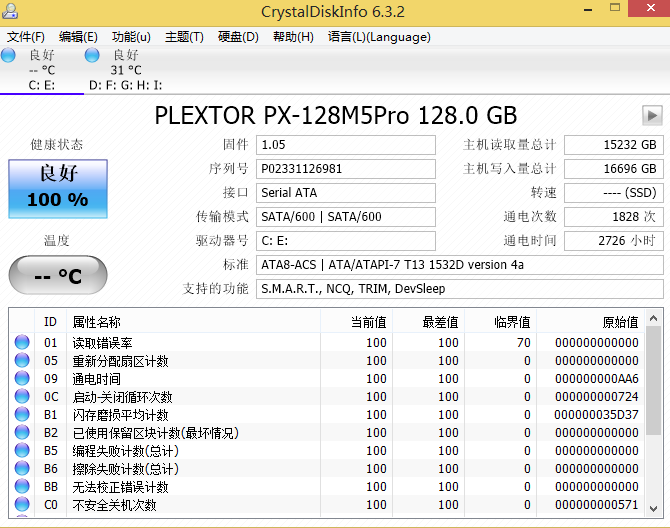Switch to the C: E: disk tab
The image size is (670, 528).
pos(42,70)
